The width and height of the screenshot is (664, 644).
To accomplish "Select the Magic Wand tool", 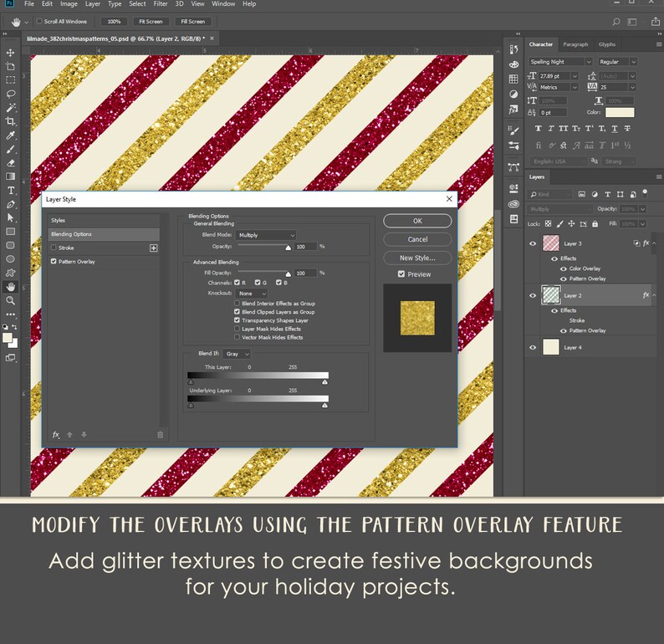I will 11,108.
